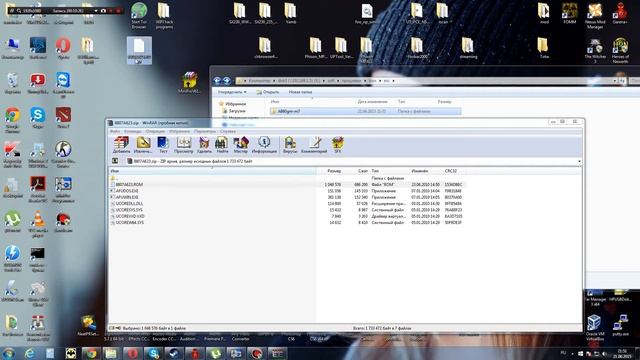Select the .ROM file row in the archive
The height and width of the screenshot is (360, 640).
click(287, 184)
